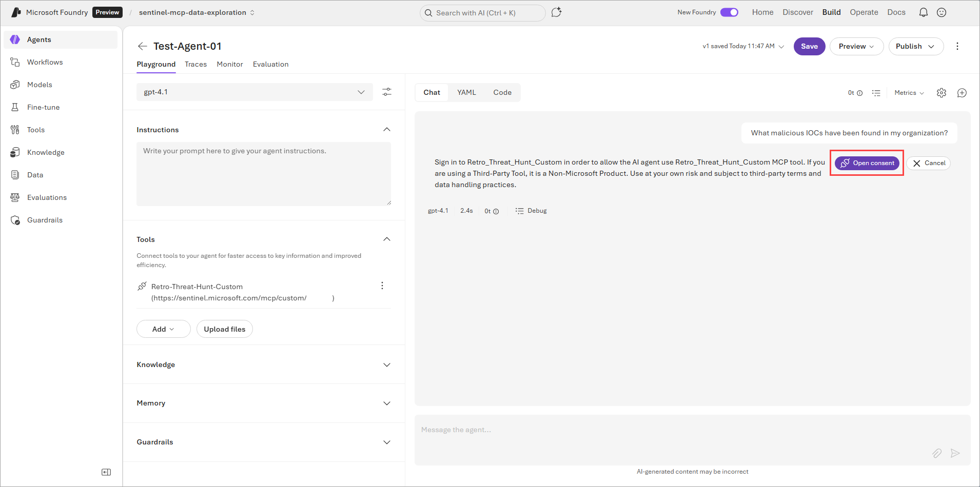Open Docs in top navigation
Viewport: 980px width, 487px height.
(x=896, y=12)
